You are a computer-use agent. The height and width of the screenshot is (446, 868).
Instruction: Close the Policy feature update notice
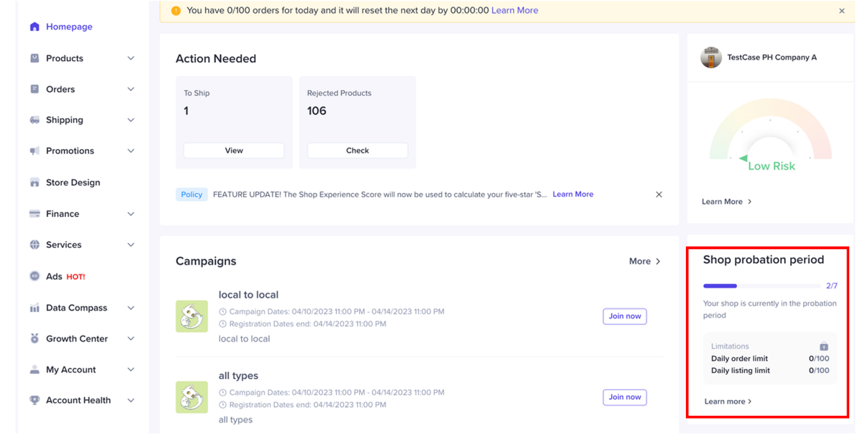point(659,195)
